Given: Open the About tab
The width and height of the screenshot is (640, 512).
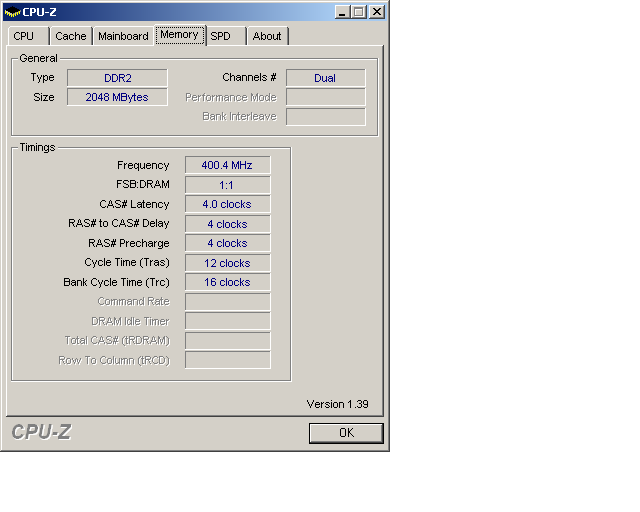Looking at the screenshot, I should click(x=267, y=36).
